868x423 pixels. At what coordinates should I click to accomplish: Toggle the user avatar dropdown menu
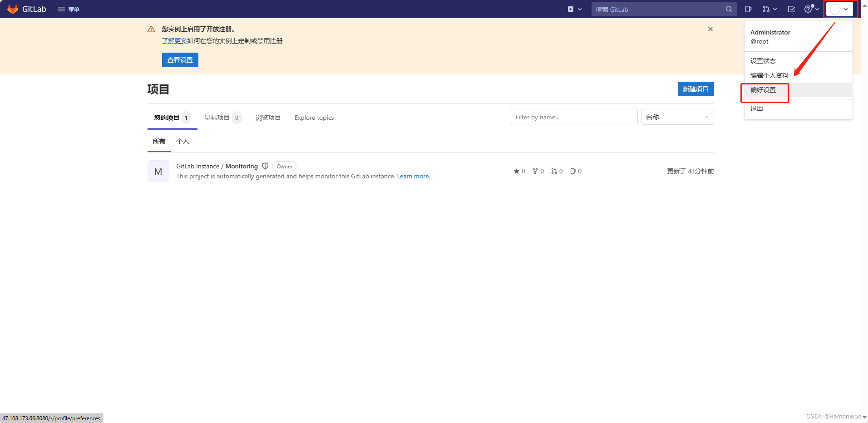[839, 9]
